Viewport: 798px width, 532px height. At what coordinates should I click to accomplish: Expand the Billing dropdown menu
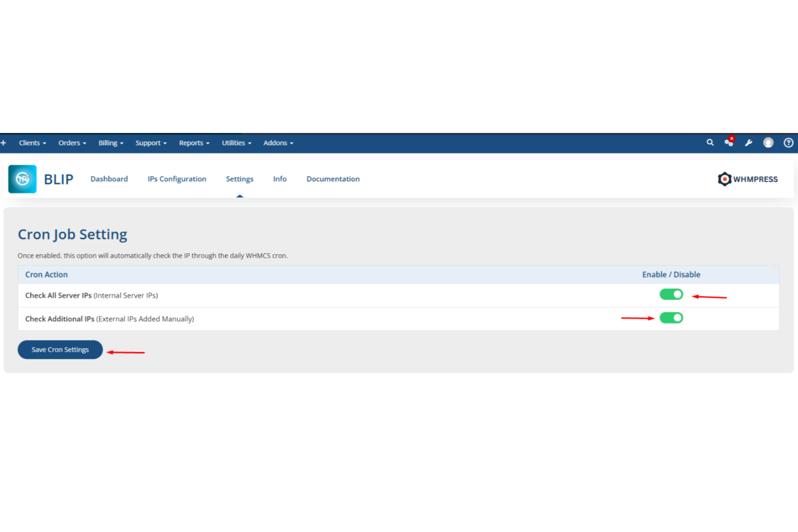coord(111,143)
